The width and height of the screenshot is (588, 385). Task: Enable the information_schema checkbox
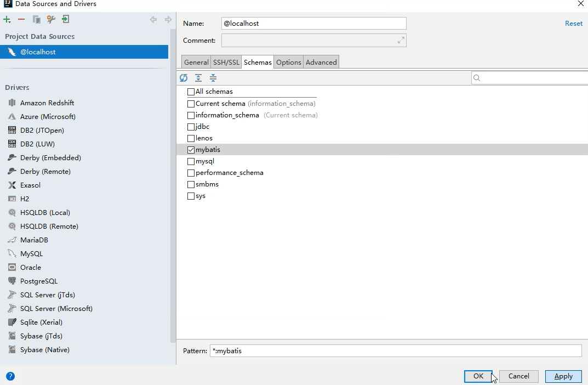tap(191, 115)
